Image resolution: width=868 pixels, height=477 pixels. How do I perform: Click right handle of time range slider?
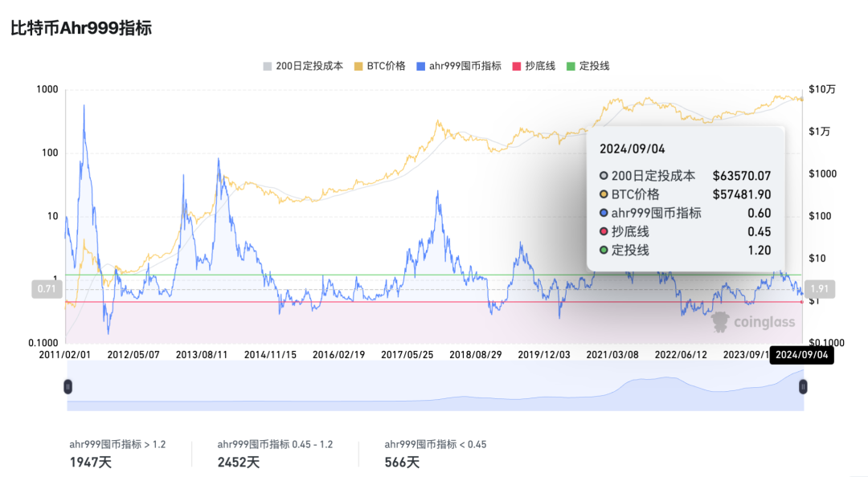point(802,387)
